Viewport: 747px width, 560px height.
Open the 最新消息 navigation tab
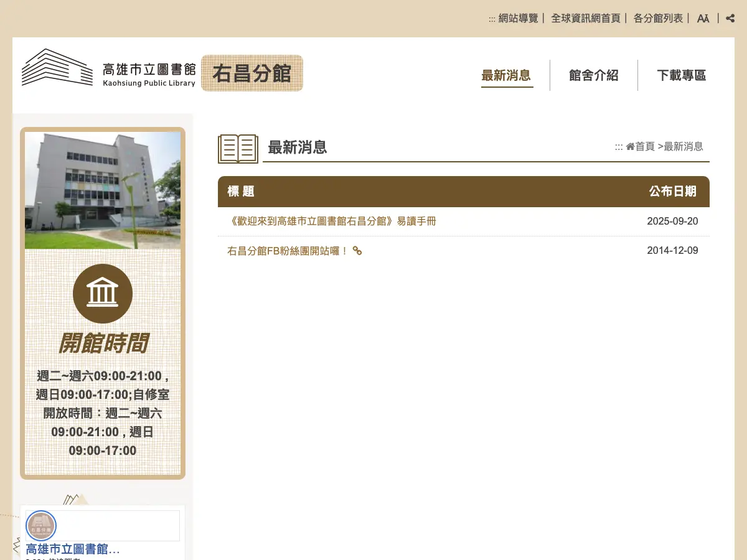[507, 76]
